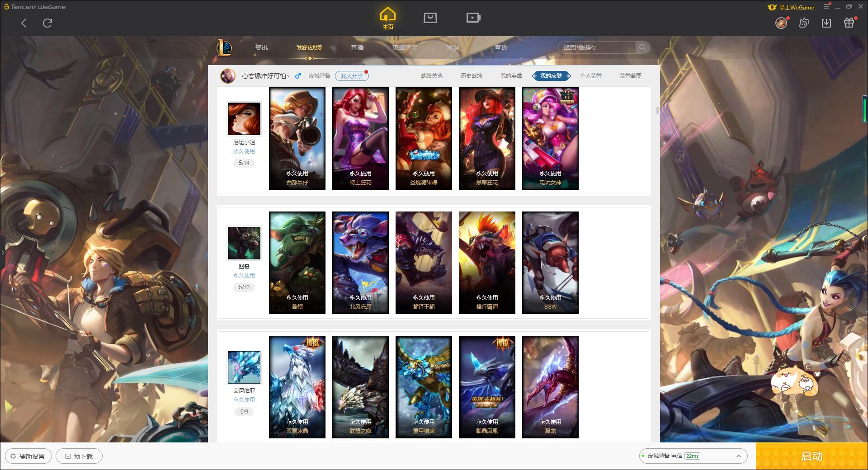The image size is (868, 470).
Task: Click the 启动 launch button
Action: coord(812,456)
